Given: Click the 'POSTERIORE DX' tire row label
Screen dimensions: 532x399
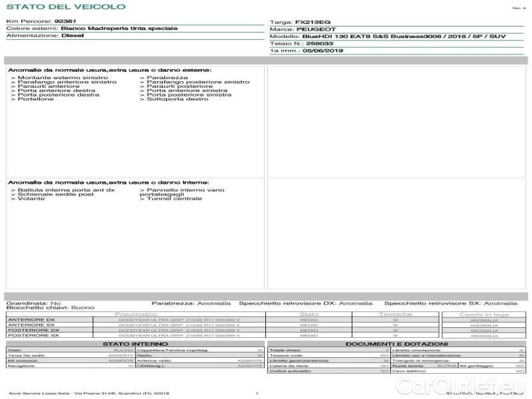Looking at the screenshot, I should coord(34,330).
